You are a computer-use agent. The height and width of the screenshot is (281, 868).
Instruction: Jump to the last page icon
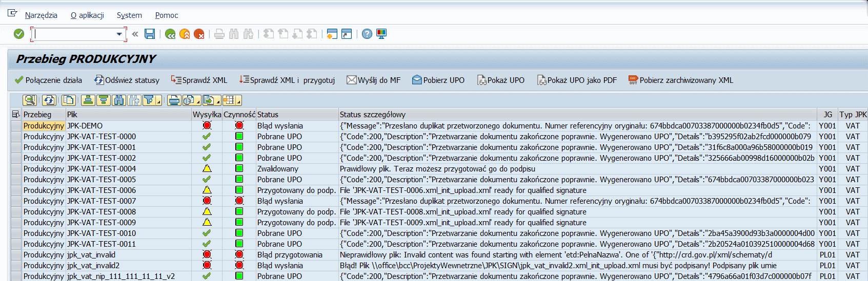pos(312,34)
